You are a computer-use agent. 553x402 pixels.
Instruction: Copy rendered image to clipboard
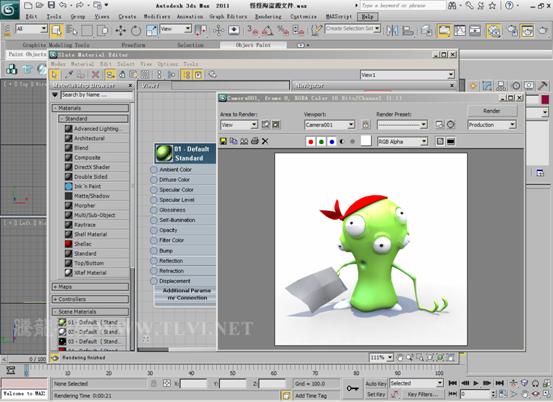click(x=233, y=141)
